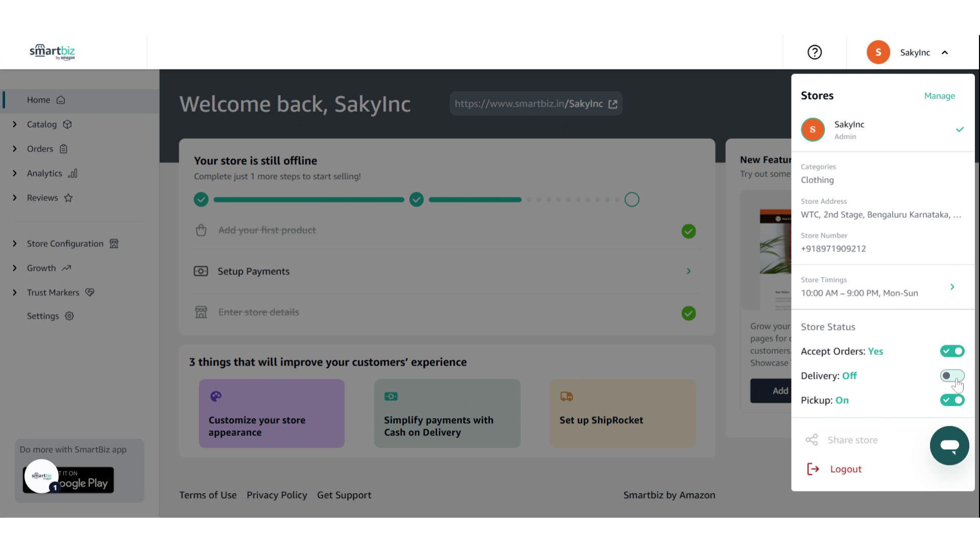Click the second completed progress step circle
This screenshot has height=551, width=980.
[x=416, y=199]
